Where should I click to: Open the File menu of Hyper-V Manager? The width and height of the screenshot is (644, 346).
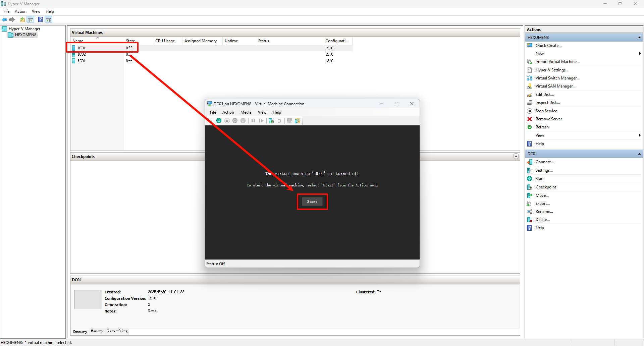6,11
